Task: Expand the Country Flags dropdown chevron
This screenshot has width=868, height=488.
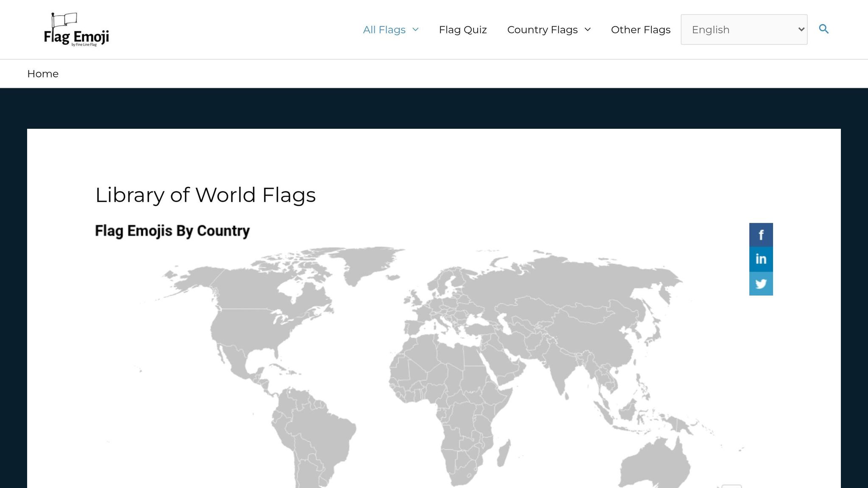Action: pos(587,30)
